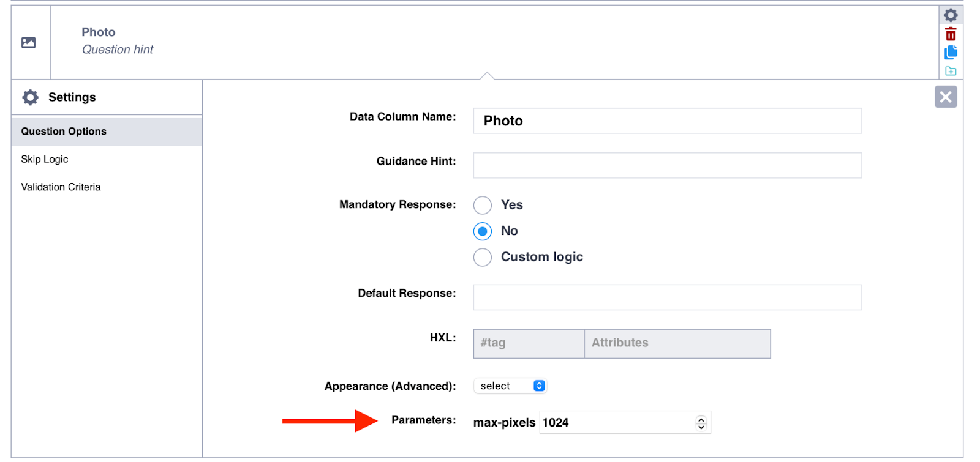
Task: Click the Settings gear in the sidebar
Action: pos(30,97)
